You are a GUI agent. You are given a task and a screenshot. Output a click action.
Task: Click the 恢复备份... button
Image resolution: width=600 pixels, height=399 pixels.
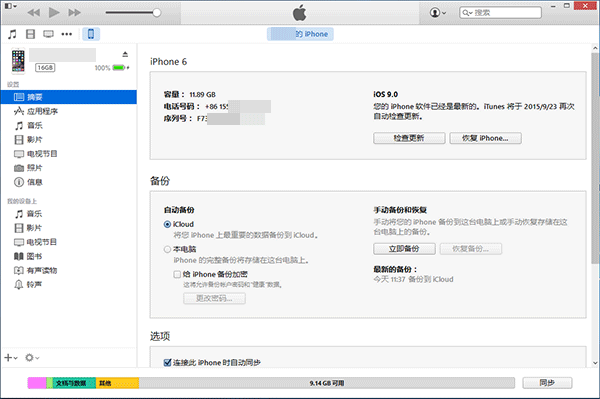coord(471,249)
